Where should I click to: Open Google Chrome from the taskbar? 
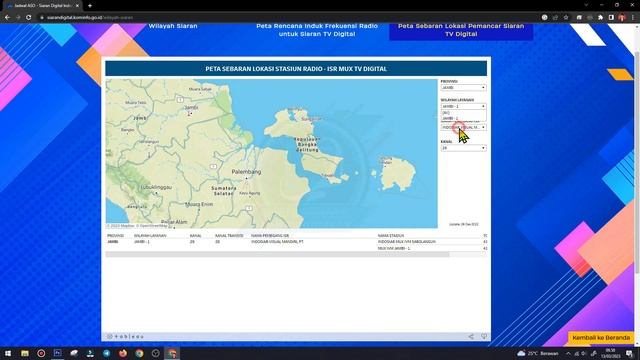[139, 353]
